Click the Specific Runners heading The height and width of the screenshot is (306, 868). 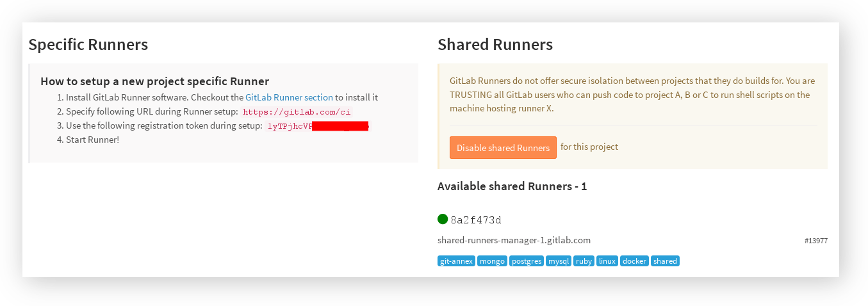click(x=88, y=44)
